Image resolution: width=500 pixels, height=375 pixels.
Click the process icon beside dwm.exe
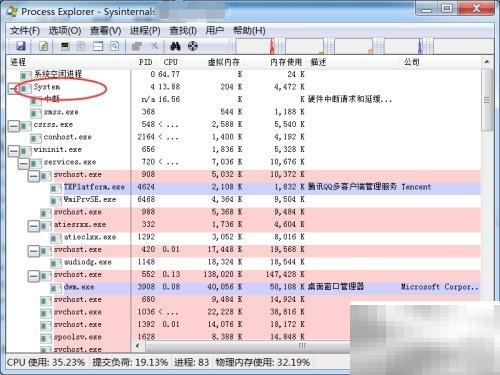tap(56, 288)
